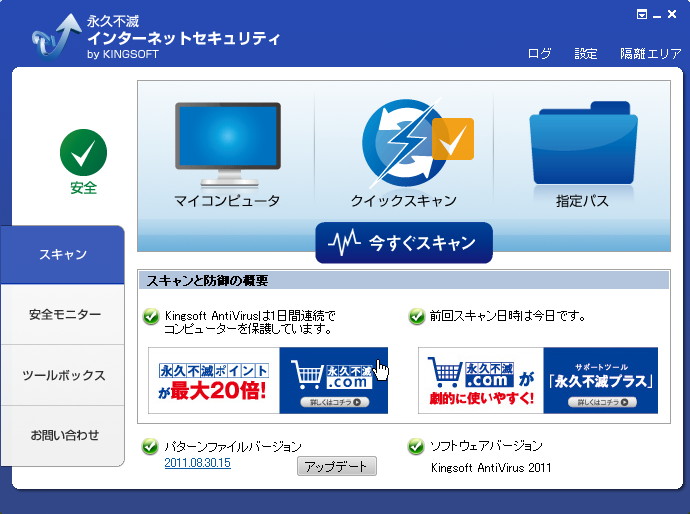
Task: Open pattern version link 2011.08.30.15
Action: click(197, 463)
